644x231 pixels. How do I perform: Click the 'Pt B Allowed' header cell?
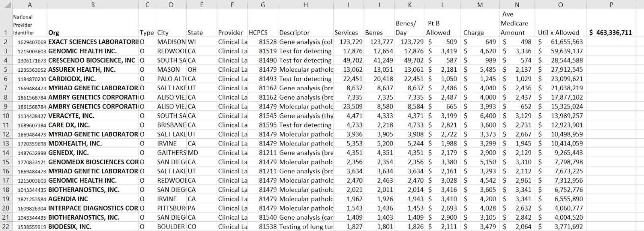pos(443,23)
